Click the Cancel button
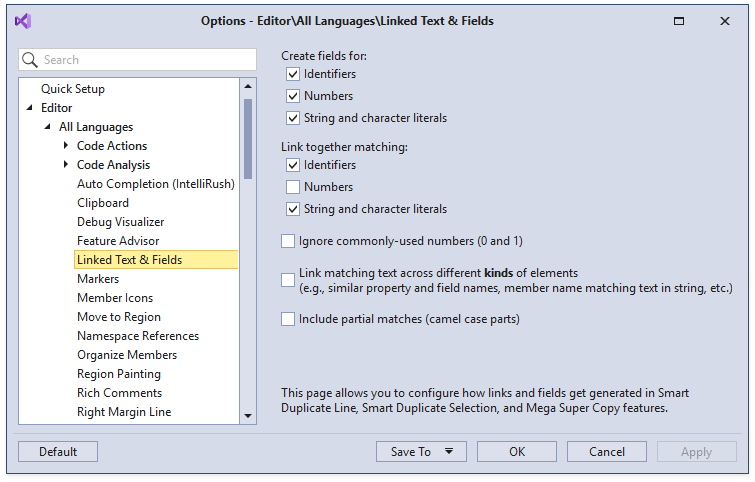The image size is (755, 482). click(x=607, y=452)
